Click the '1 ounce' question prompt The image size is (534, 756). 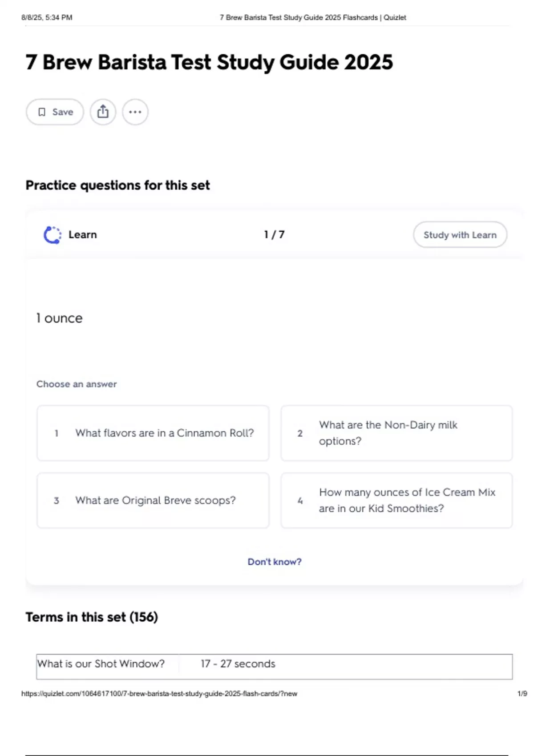tap(60, 318)
